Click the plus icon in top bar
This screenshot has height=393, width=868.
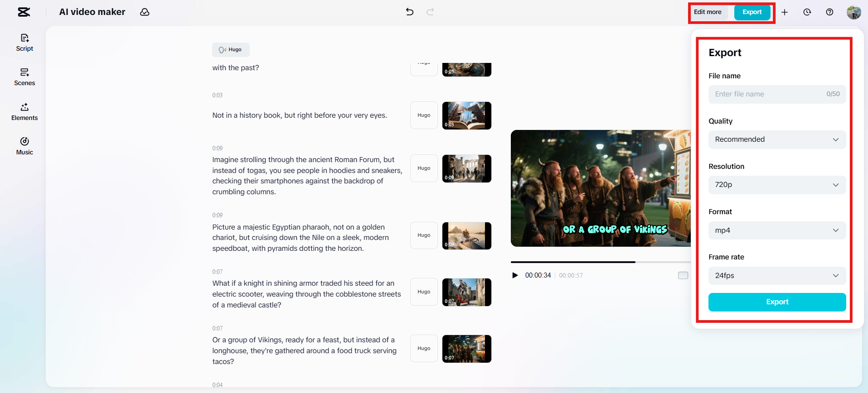coord(785,12)
